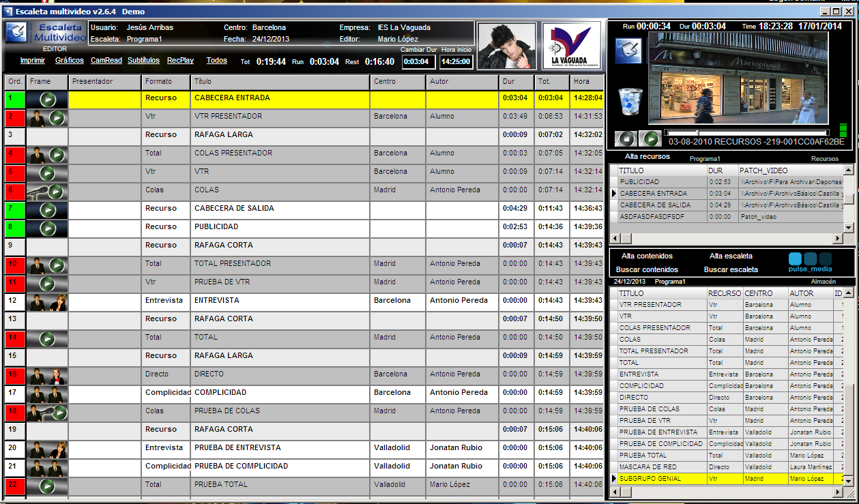Play the microphone frame of row 6 COLAS
The height and width of the screenshot is (504, 859).
click(56, 191)
